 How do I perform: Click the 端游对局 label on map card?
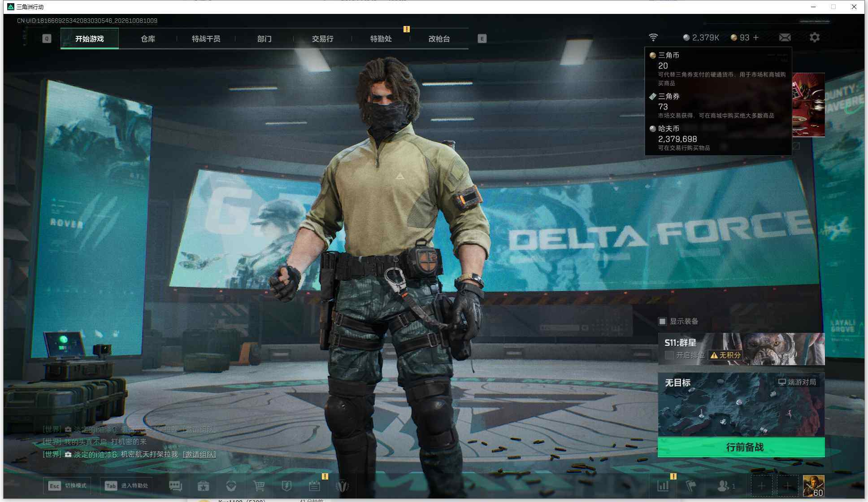[x=797, y=382]
